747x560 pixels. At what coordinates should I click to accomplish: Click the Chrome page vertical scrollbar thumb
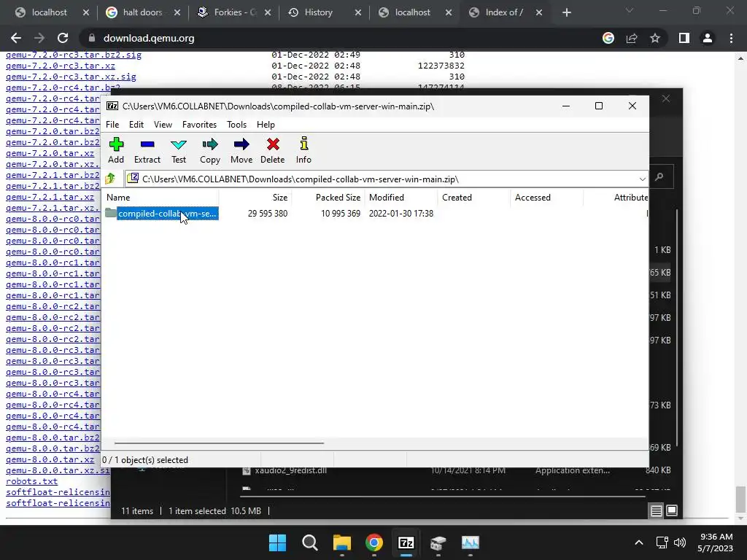point(740,498)
